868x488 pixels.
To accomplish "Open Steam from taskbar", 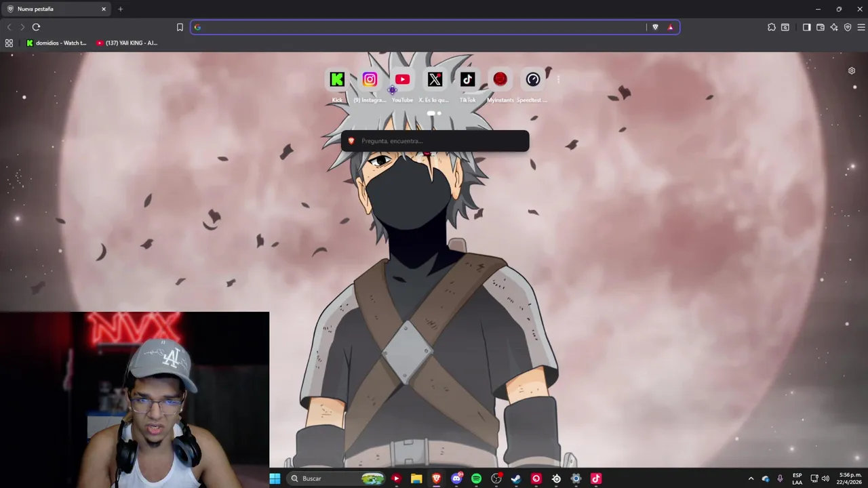I will click(516, 479).
